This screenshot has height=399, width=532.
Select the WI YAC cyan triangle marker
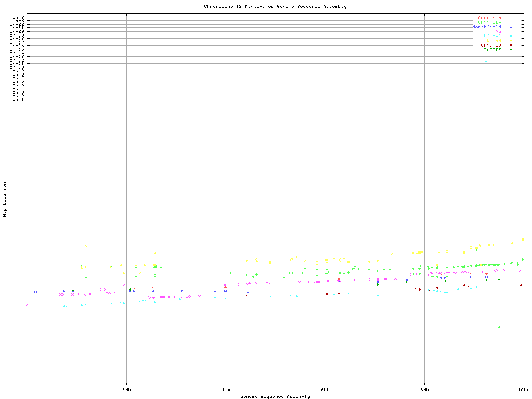coord(511,36)
